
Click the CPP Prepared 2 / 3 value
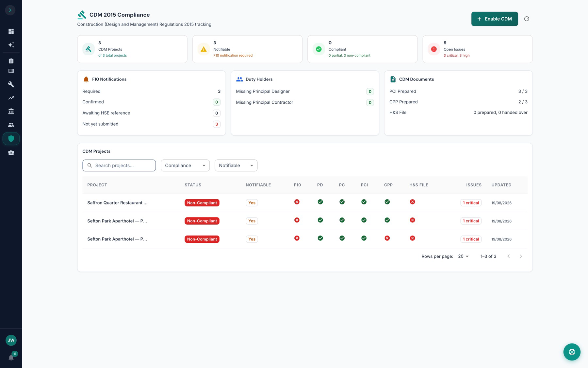tap(523, 102)
